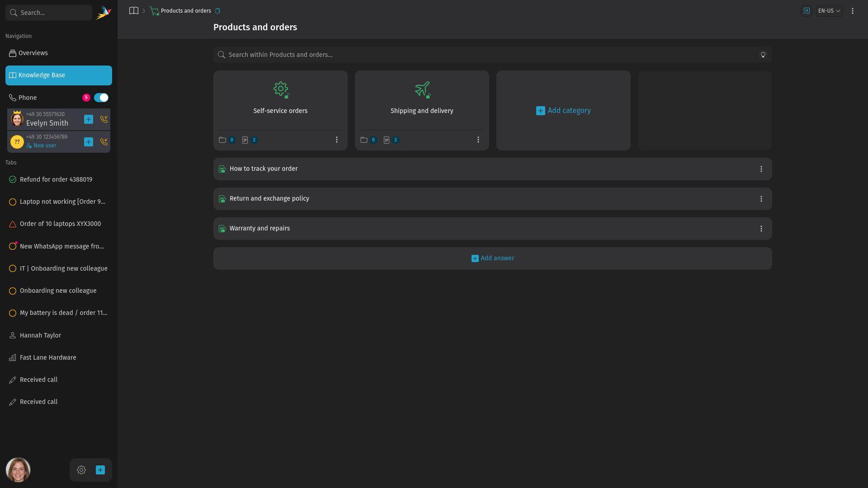This screenshot has width=868, height=488.
Task: Open the Warranty and repairs answer
Action: pos(493,229)
